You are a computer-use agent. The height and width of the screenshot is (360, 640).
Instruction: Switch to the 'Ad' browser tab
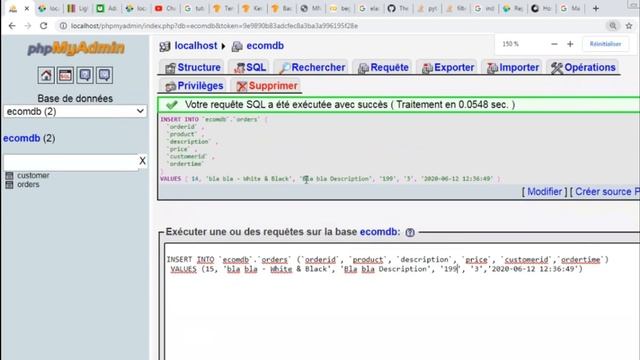point(107,8)
